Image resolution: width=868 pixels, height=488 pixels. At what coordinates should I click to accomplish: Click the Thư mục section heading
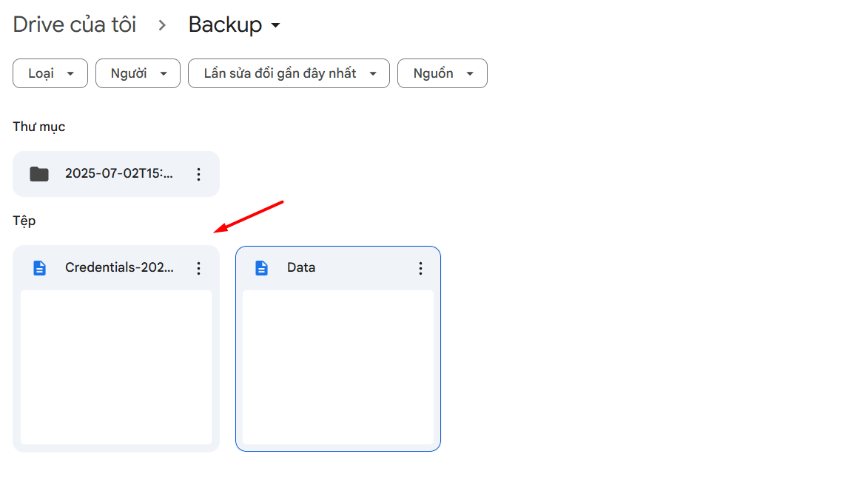tap(38, 127)
